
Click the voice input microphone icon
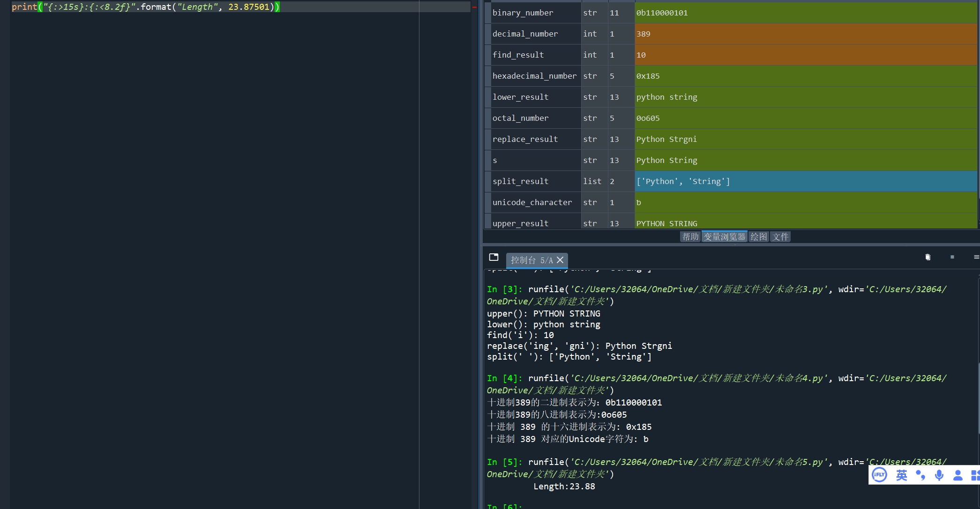pos(939,475)
